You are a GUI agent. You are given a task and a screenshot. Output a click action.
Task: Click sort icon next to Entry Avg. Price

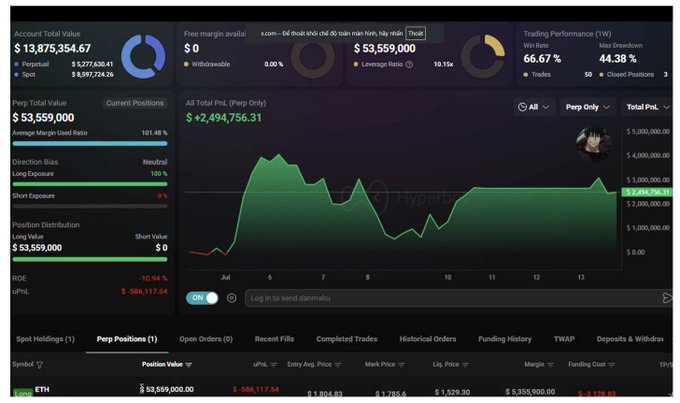338,365
